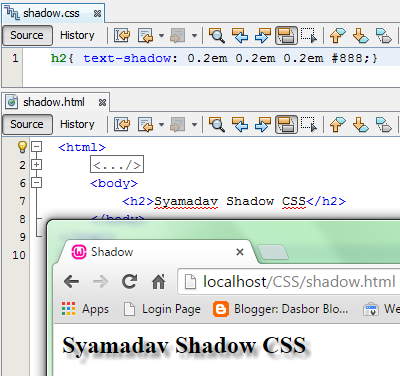Click Toggle Bookmark icon in shadow.html toolbar
The width and height of the screenshot is (400, 376).
pos(384,124)
